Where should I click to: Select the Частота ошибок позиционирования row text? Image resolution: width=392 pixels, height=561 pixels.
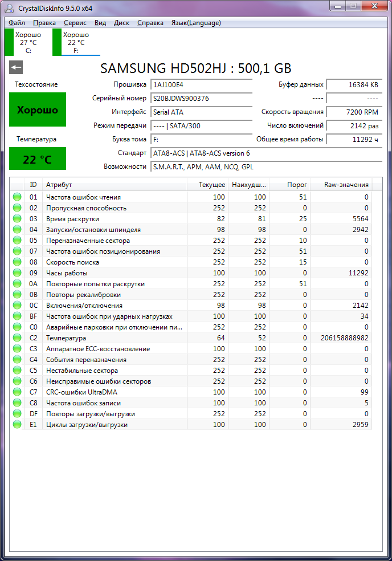(x=103, y=251)
